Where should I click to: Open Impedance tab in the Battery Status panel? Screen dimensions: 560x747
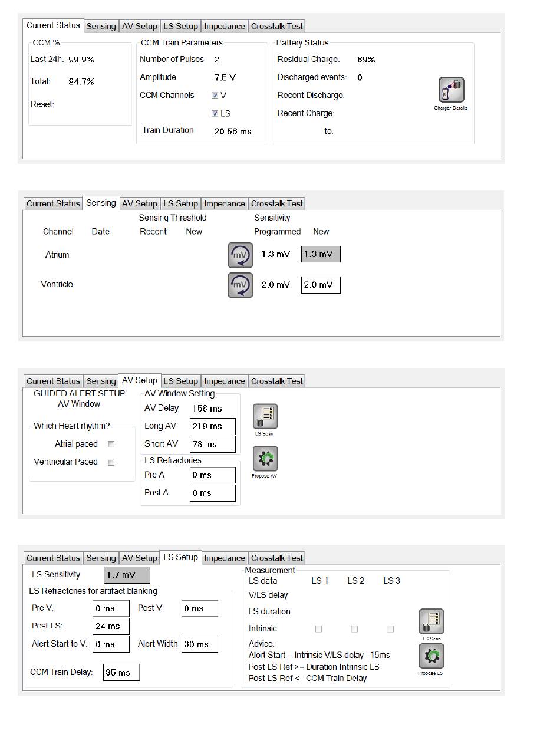225,26
